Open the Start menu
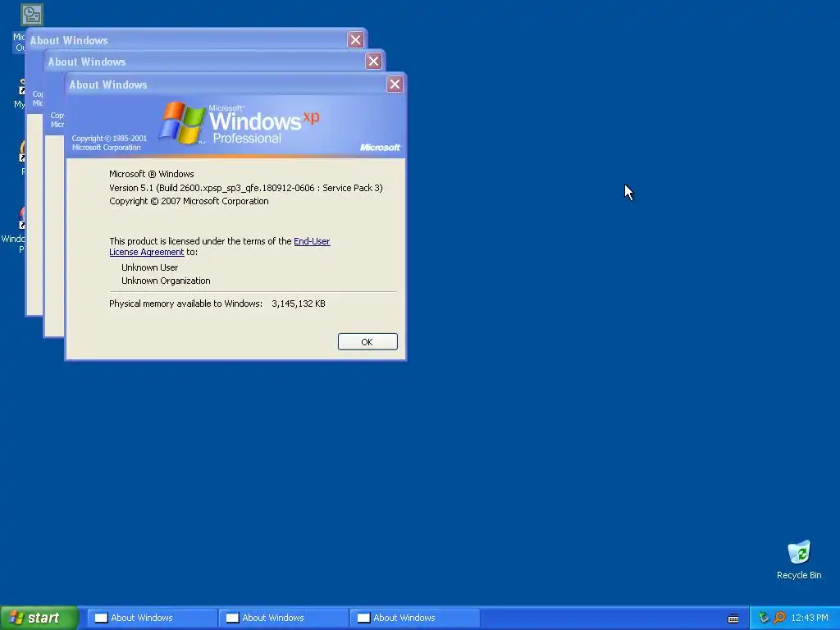840x630 pixels. click(39, 618)
